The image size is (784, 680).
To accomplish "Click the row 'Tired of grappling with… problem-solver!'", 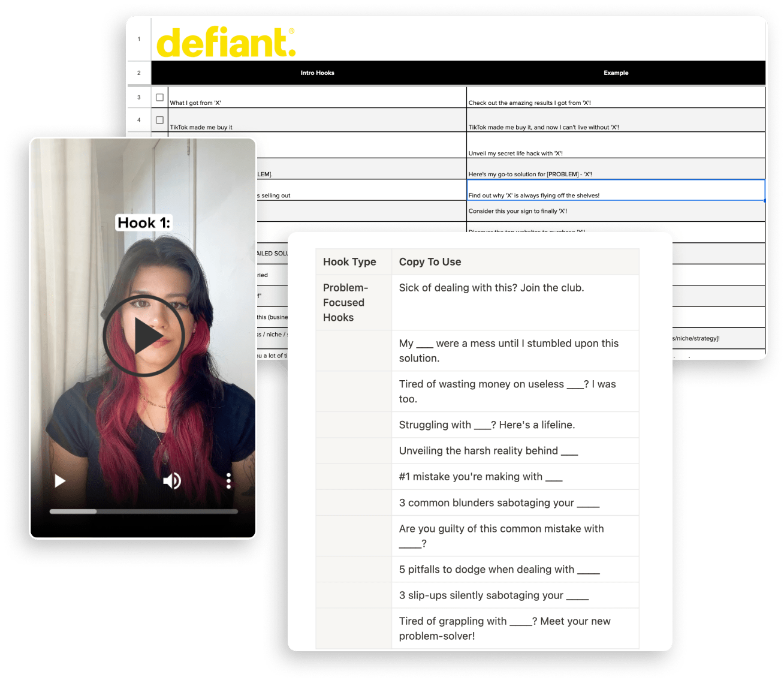I will (515, 628).
